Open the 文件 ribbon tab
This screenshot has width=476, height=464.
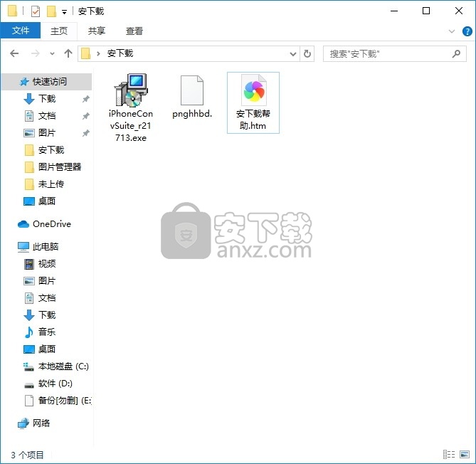[21, 31]
